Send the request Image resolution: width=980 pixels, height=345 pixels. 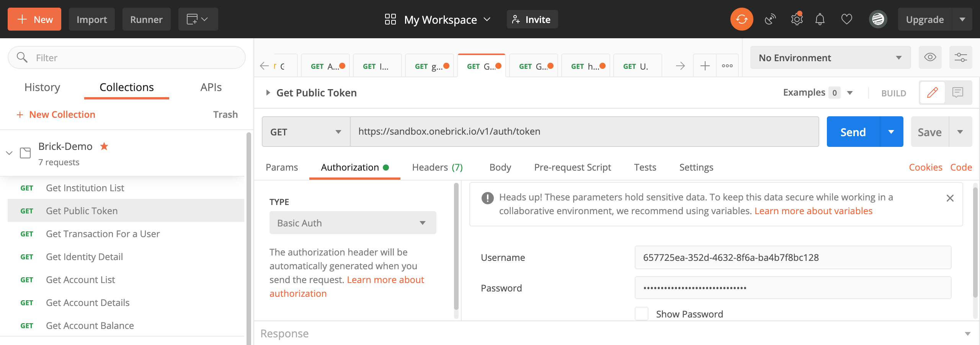pos(853,132)
